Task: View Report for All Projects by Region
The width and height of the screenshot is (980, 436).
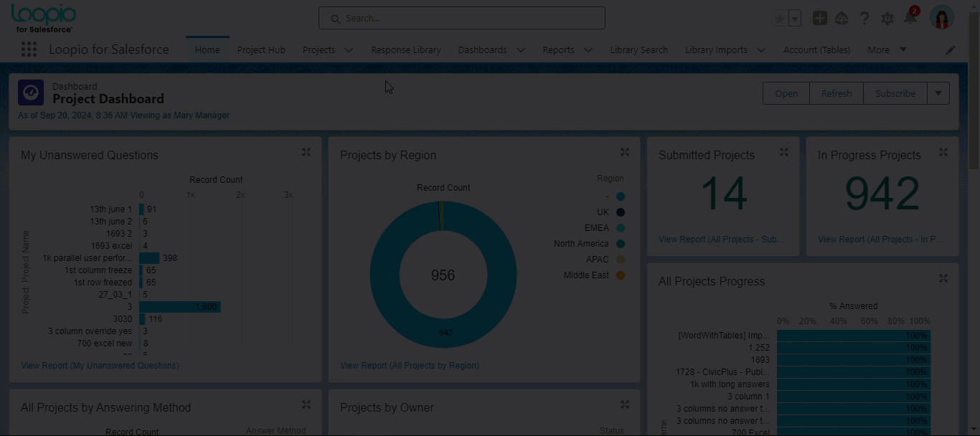Action: pyautogui.click(x=410, y=366)
